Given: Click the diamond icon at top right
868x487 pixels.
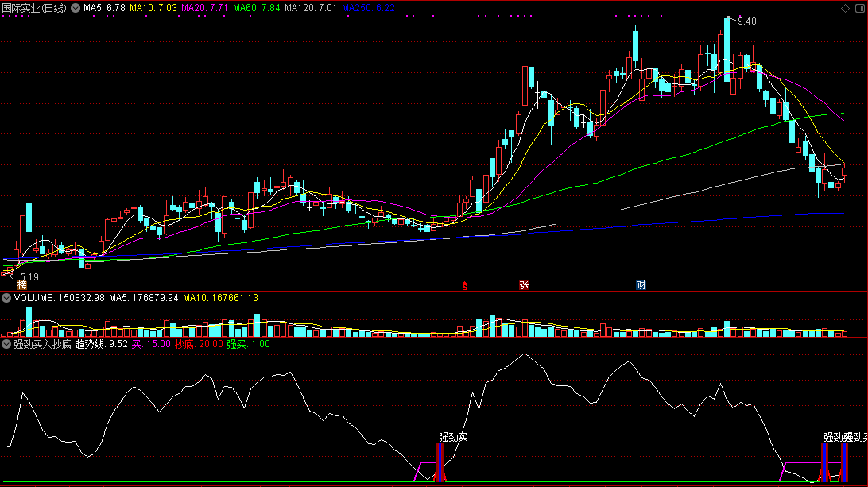Looking at the screenshot, I should pos(845,8).
